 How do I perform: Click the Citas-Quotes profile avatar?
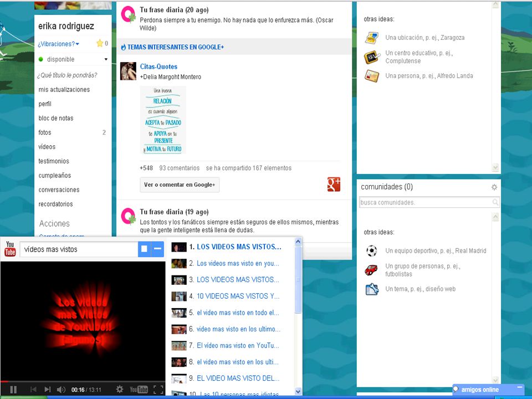tap(128, 71)
